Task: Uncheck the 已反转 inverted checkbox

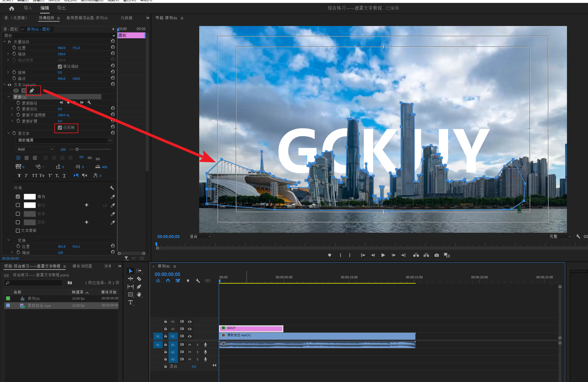Action: point(60,128)
